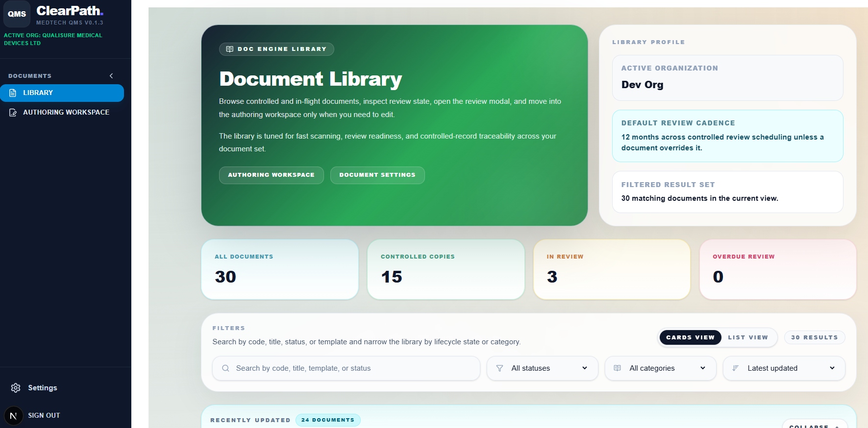The width and height of the screenshot is (868, 428).
Task: Click the sort order icon
Action: [735, 368]
